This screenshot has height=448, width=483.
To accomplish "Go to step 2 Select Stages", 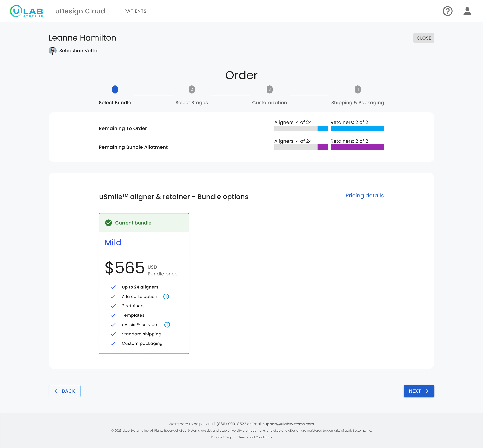I will click(x=191, y=96).
